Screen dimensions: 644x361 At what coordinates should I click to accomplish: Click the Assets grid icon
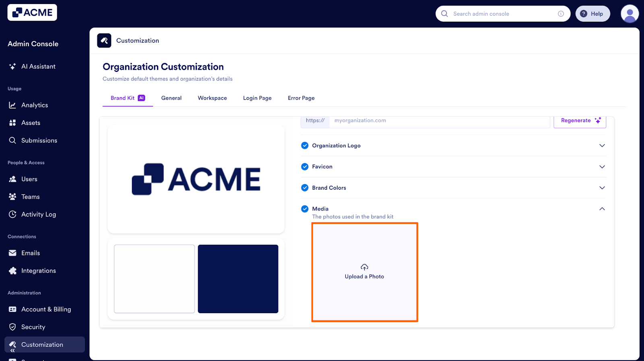point(12,123)
